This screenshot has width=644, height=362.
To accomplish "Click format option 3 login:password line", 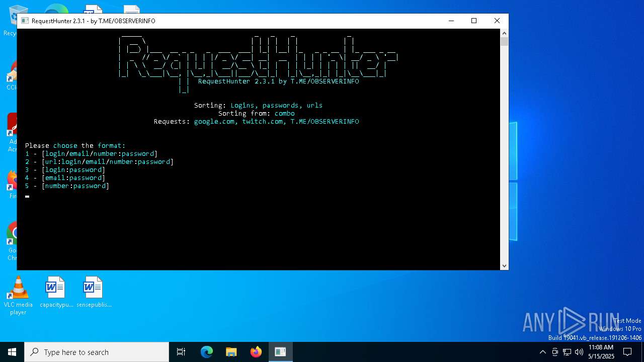I will [x=65, y=169].
